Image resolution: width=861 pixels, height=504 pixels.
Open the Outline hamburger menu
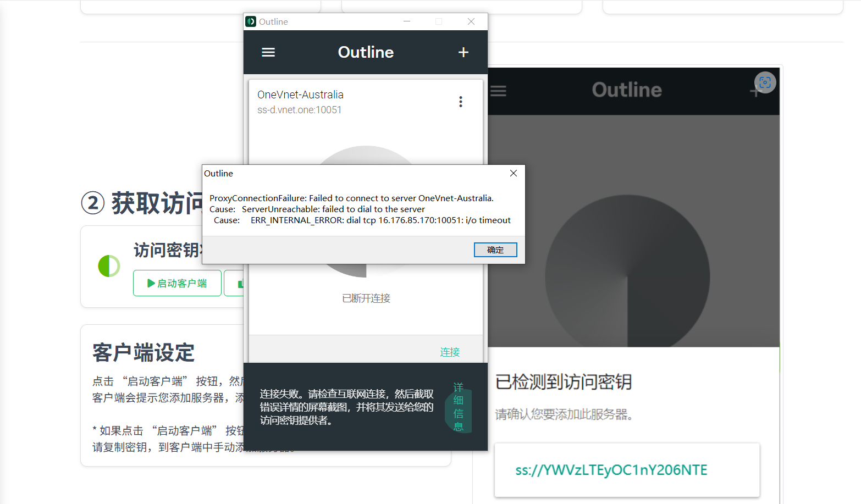click(268, 52)
